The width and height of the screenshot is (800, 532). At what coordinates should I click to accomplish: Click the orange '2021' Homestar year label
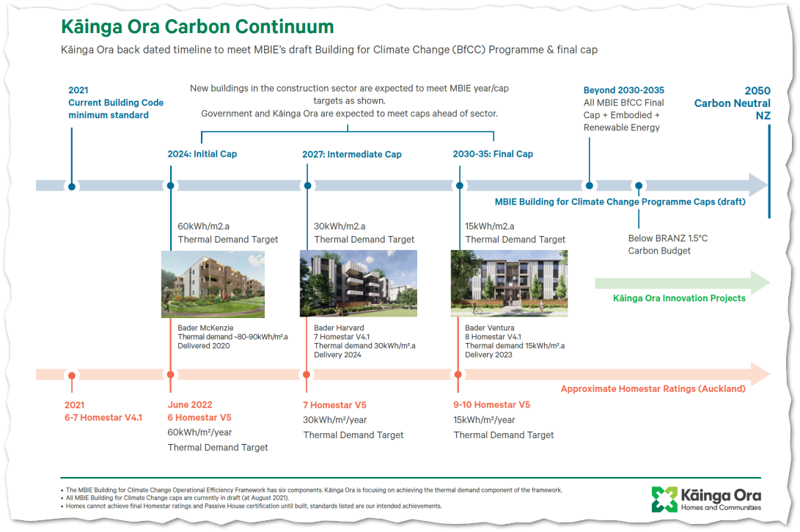click(75, 405)
